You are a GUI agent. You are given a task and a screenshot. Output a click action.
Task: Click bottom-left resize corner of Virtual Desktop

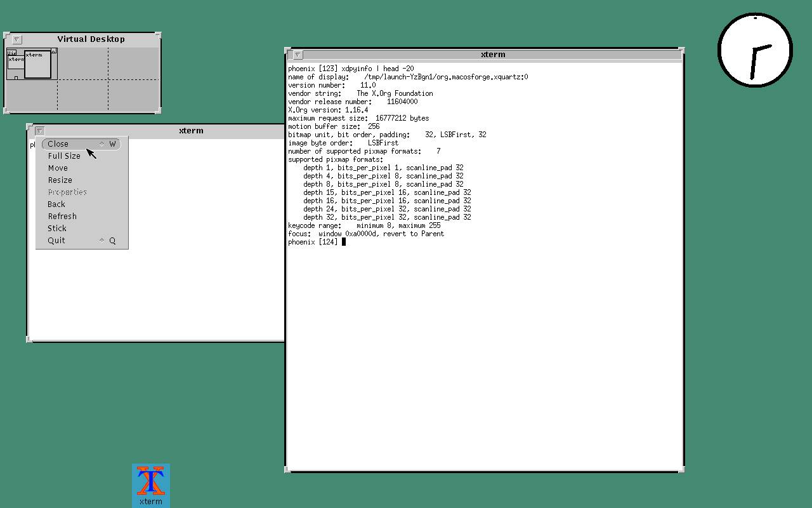6,110
